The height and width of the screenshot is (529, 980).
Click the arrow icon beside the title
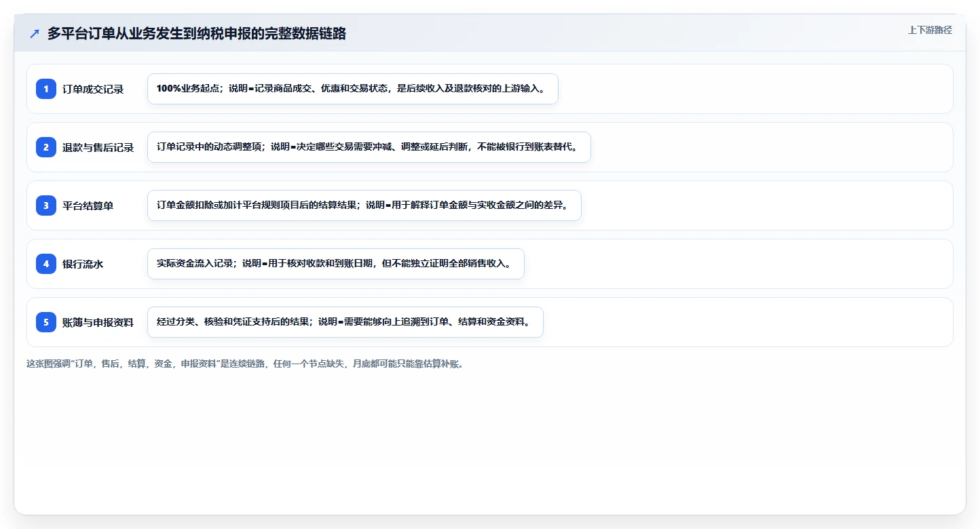click(35, 33)
